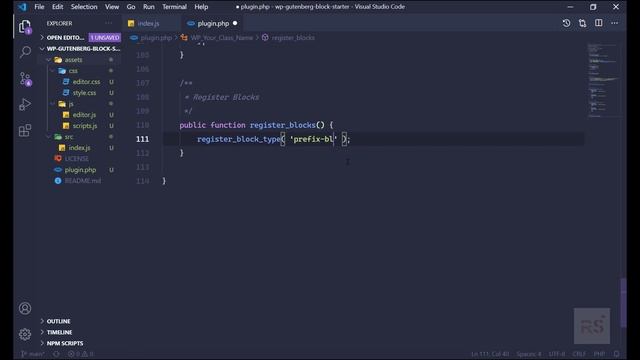Open the Terminal menu

coord(174,7)
